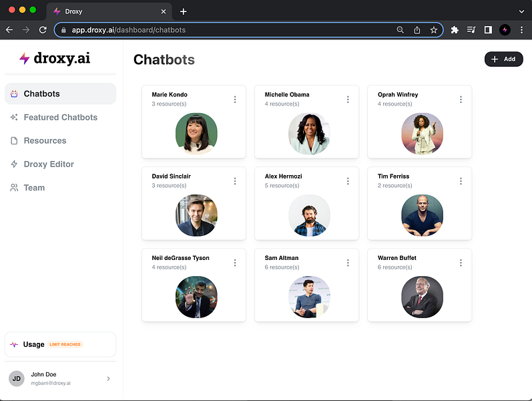
Task: Click the Chatbots robot icon in sidebar
Action: (x=14, y=94)
